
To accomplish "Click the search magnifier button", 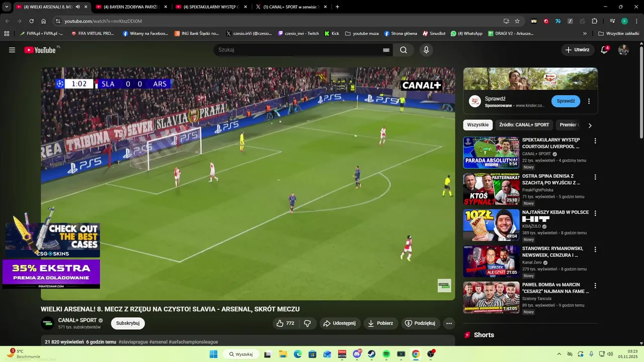I will [404, 50].
